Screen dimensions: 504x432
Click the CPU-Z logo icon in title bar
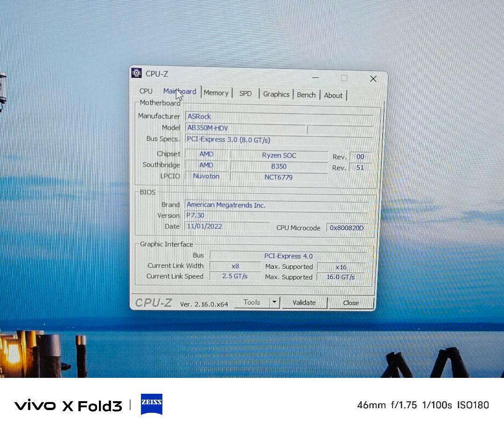(136, 73)
